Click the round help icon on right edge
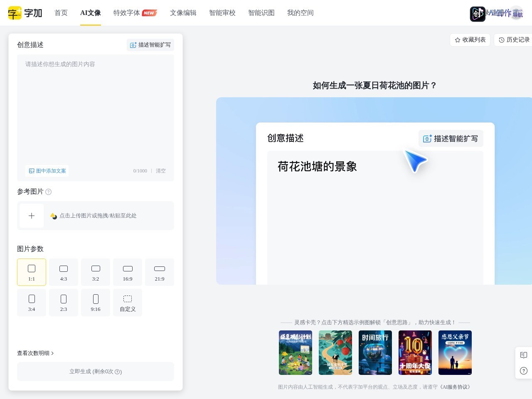The image size is (532, 399). [x=524, y=371]
